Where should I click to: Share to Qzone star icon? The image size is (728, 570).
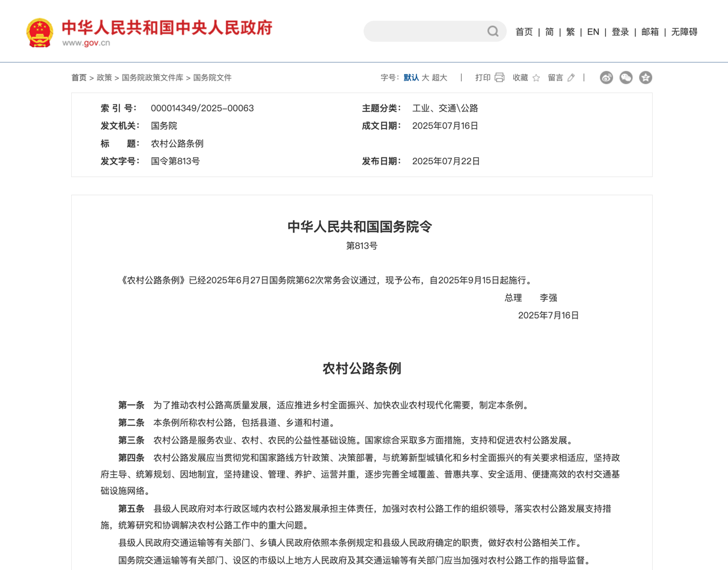[645, 77]
